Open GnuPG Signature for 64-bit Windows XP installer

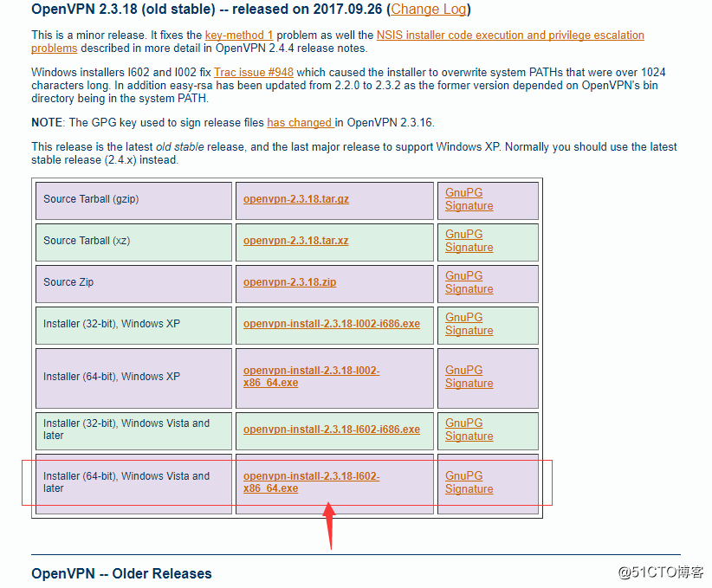tap(469, 377)
